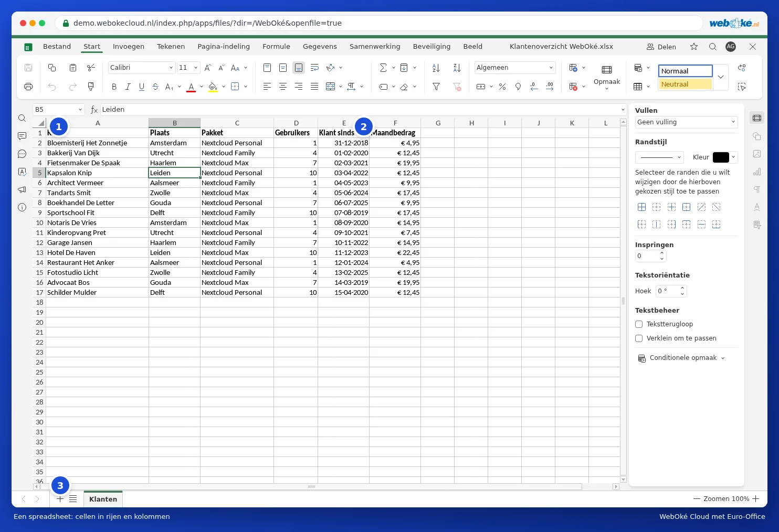The width and height of the screenshot is (779, 532).
Task: Center-align the cell text horizontally
Action: coord(283,87)
